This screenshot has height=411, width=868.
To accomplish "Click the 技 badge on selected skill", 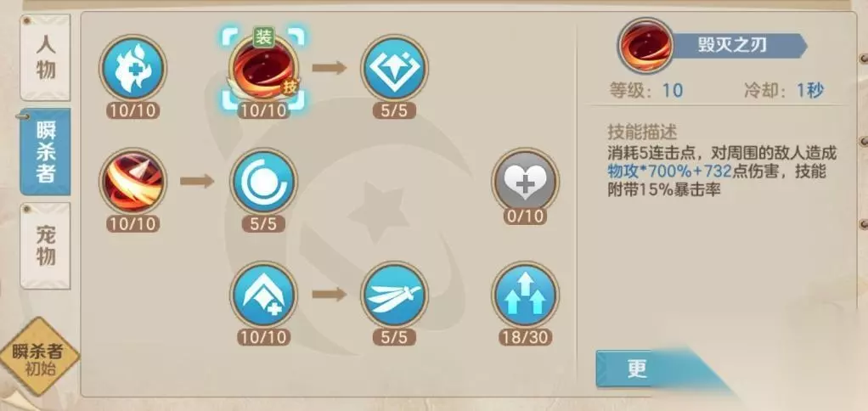I will coord(290,87).
